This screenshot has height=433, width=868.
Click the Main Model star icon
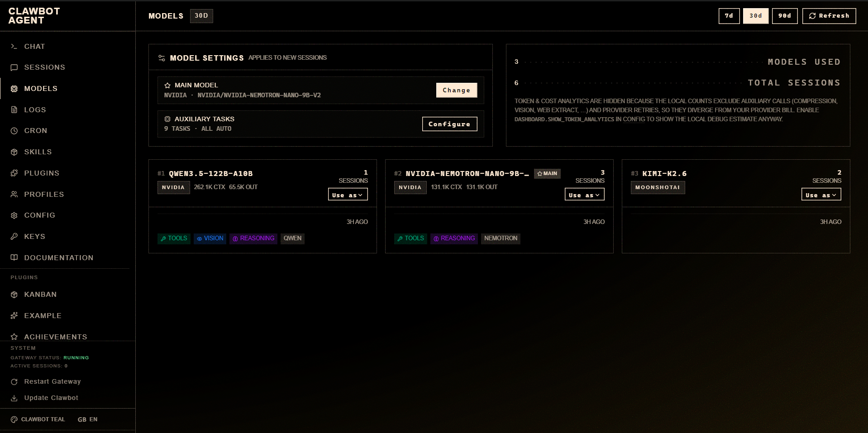[167, 85]
